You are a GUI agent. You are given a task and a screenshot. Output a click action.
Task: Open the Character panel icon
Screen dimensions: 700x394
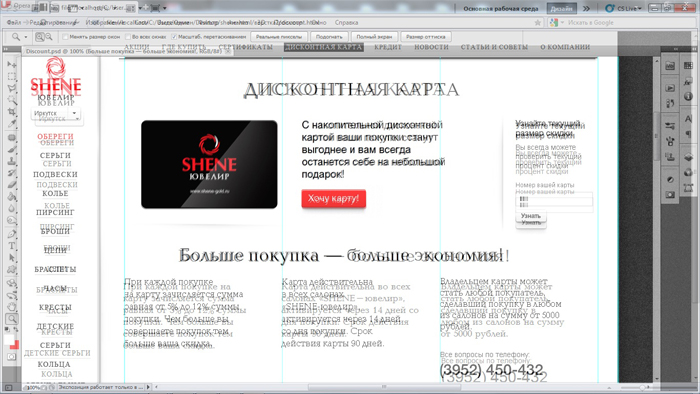688,119
